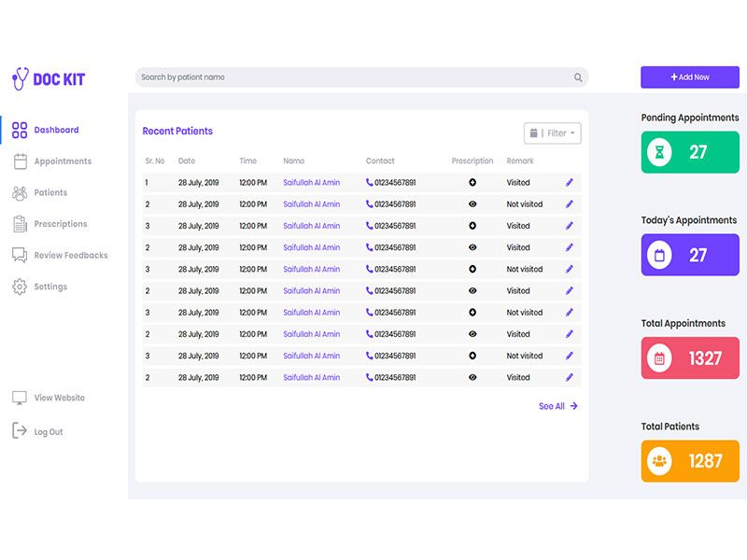747x560 pixels.
Task: Click the Total Appointments 1327 card
Action: click(690, 357)
